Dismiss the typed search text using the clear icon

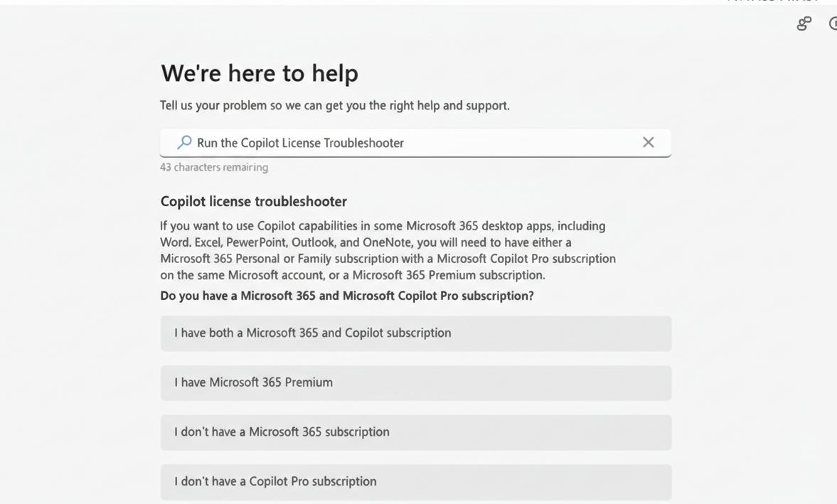[648, 142]
